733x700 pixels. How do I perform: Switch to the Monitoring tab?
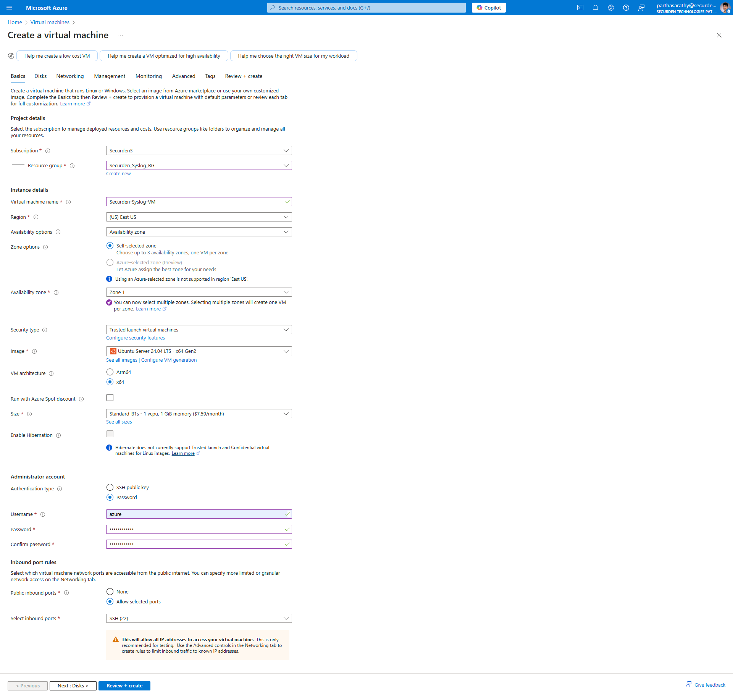coord(149,76)
